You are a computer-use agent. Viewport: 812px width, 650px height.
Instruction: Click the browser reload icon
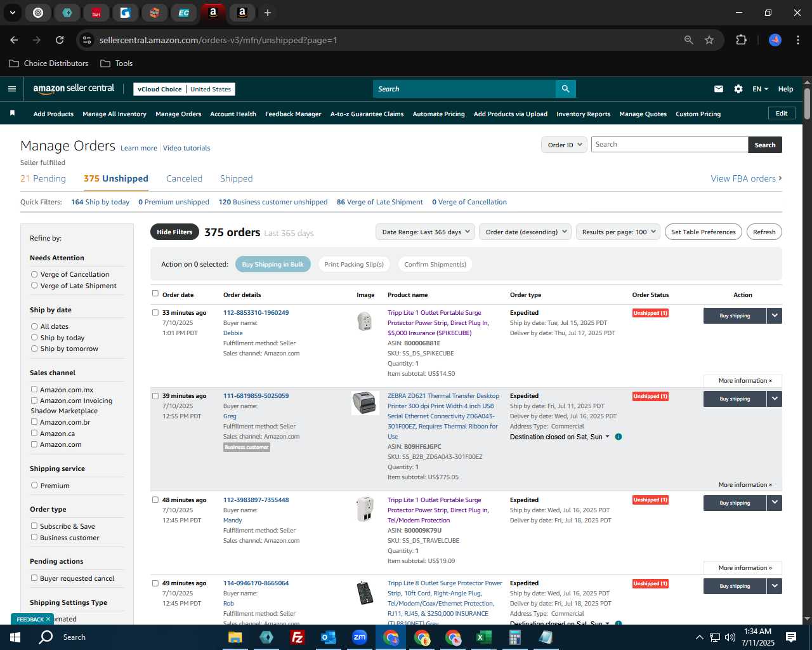(60, 40)
